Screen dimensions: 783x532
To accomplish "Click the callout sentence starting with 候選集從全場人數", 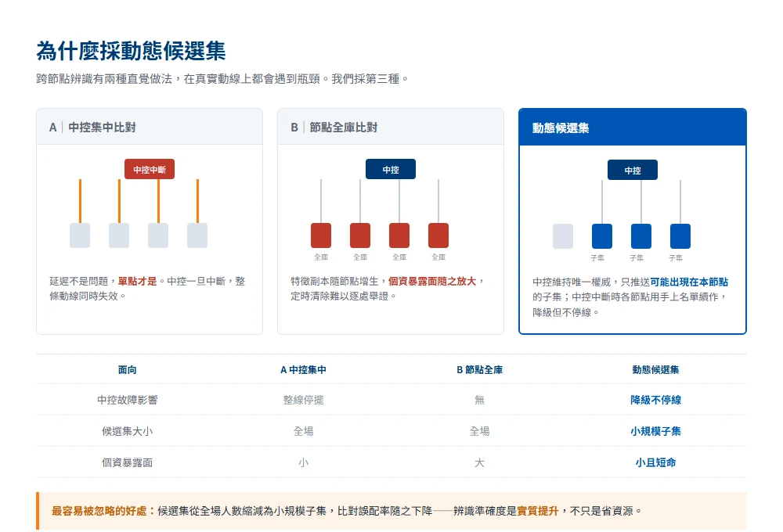I will tap(399, 511).
